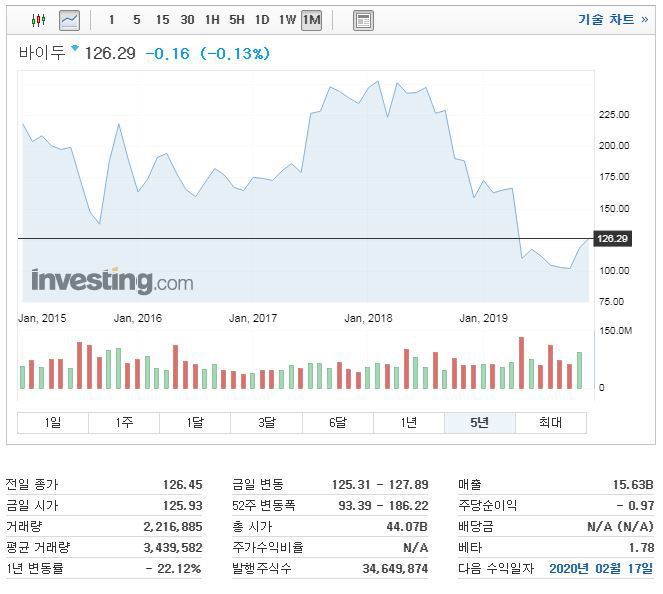Click the 주가수익비율 label
The height and width of the screenshot is (594, 663).
pyautogui.click(x=268, y=547)
